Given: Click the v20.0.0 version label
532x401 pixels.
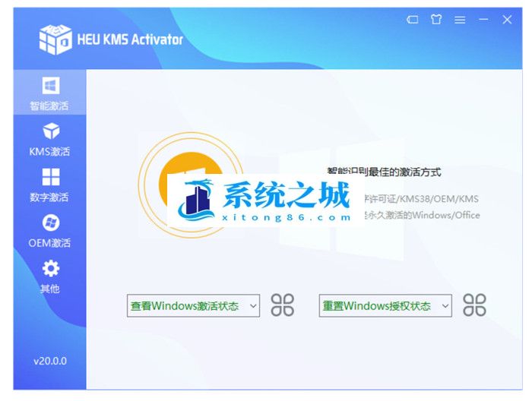Looking at the screenshot, I should tap(50, 361).
